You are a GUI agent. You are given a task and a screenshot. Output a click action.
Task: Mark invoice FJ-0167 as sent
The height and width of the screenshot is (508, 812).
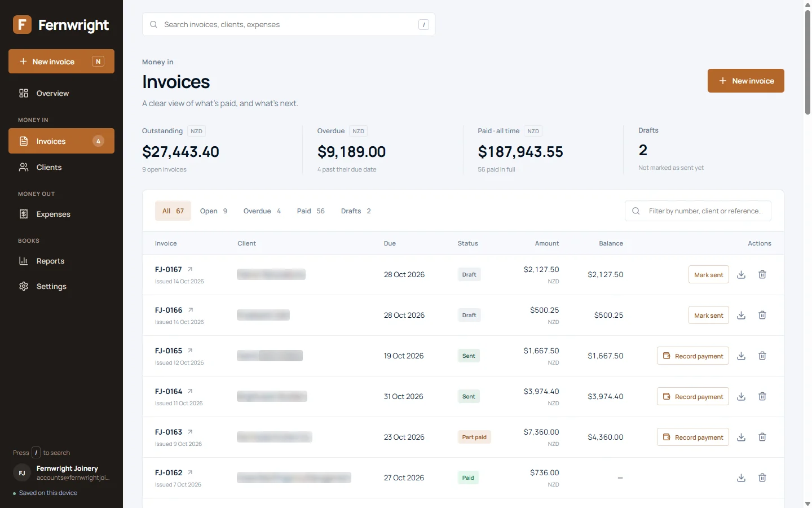click(x=709, y=274)
